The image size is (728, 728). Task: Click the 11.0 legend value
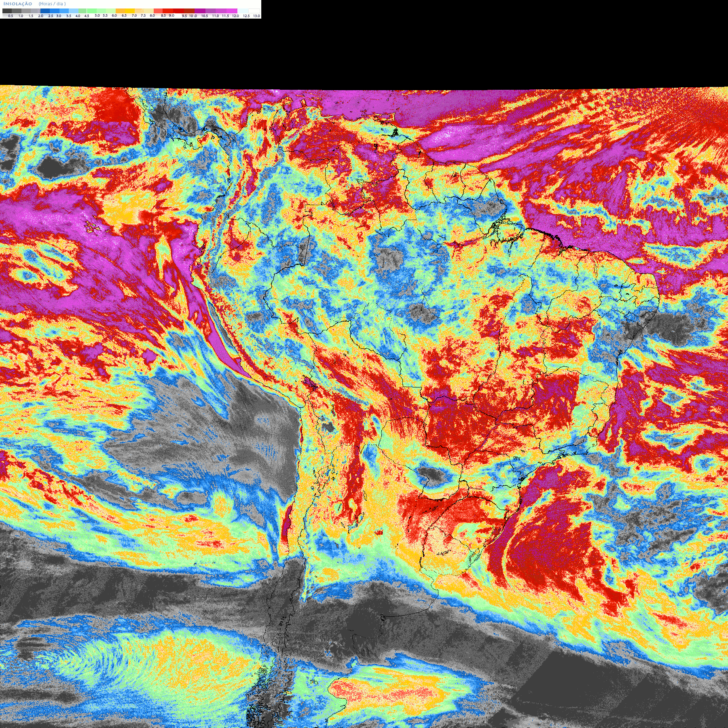[216, 16]
